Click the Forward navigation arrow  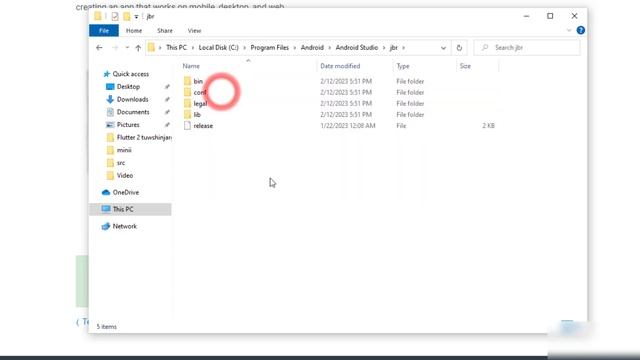pyautogui.click(x=115, y=48)
